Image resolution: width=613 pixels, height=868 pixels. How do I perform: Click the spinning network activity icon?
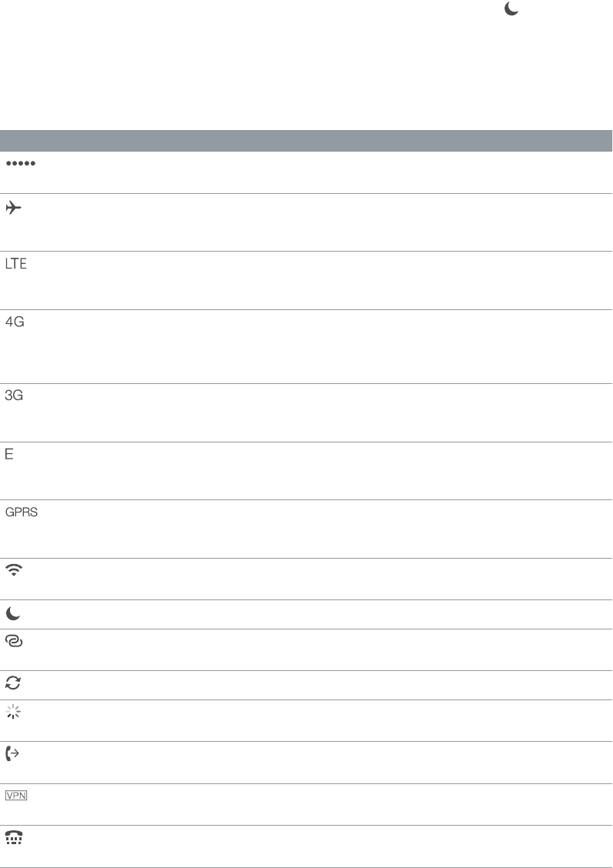(x=14, y=713)
